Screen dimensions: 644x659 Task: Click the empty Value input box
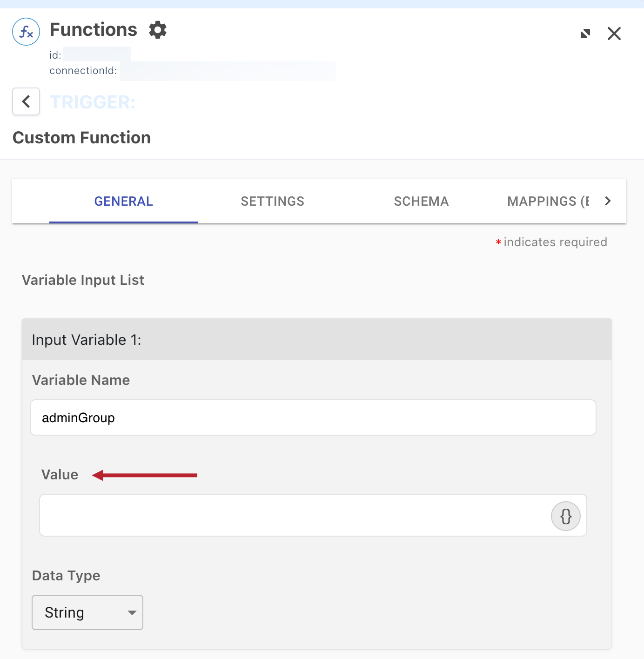point(298,515)
